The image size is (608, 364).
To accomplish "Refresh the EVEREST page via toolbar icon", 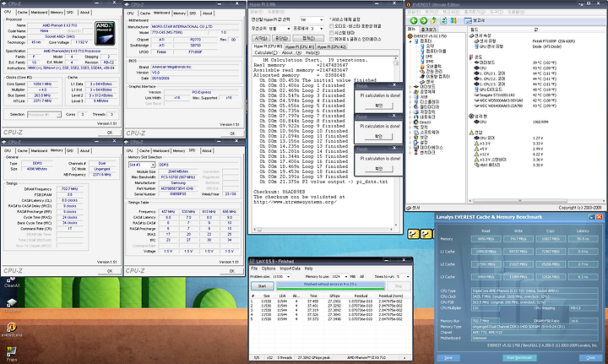I will coord(443,20).
